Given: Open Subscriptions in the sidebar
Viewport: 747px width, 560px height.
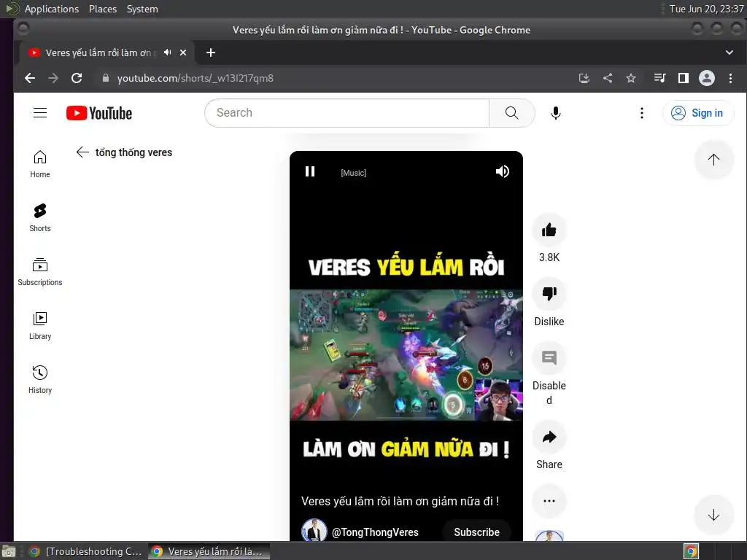Looking at the screenshot, I should (40, 271).
